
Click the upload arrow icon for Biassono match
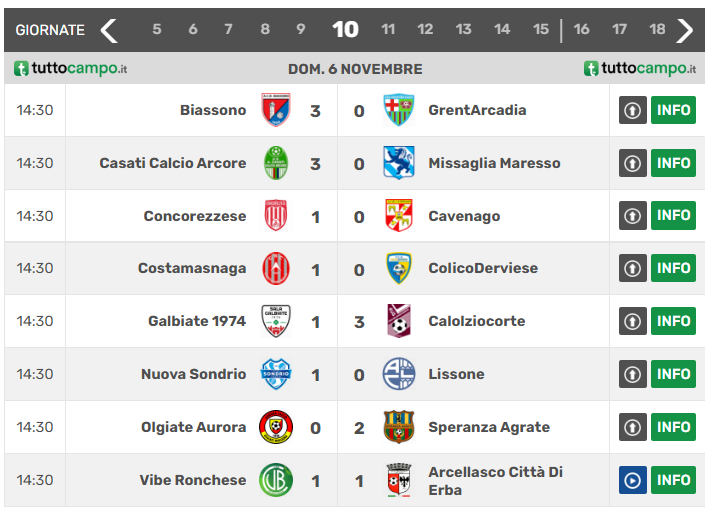click(632, 110)
